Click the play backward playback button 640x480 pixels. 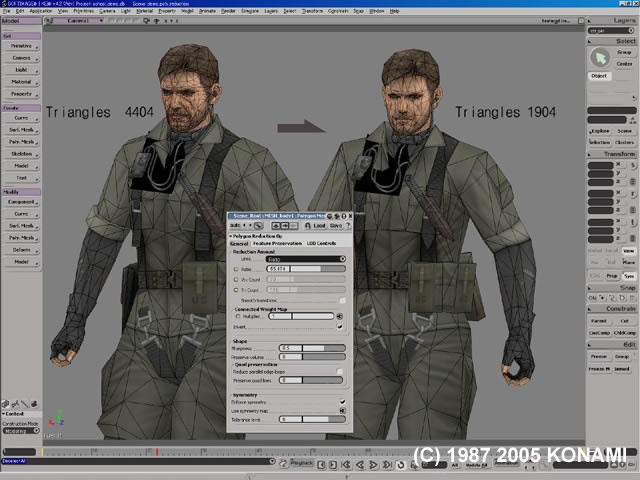point(360,464)
